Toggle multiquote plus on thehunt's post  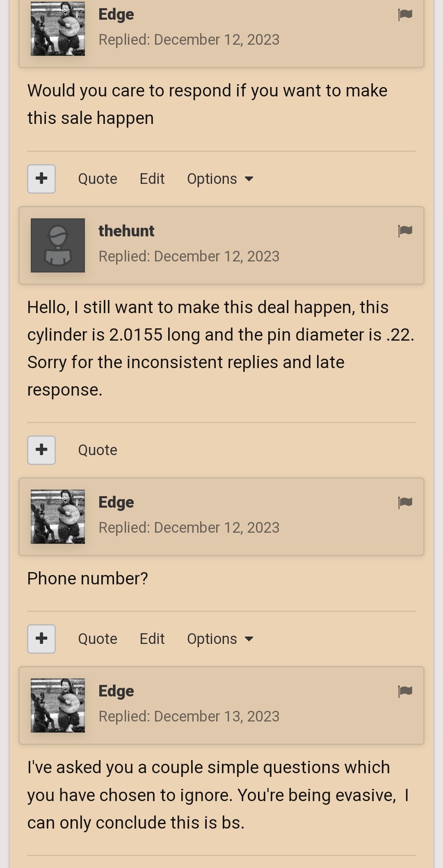(41, 450)
